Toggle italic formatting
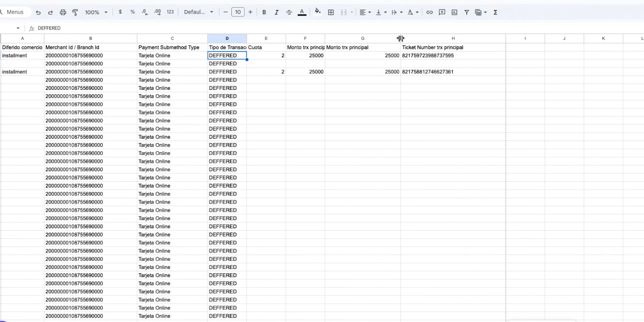The image size is (644, 322). point(277,12)
